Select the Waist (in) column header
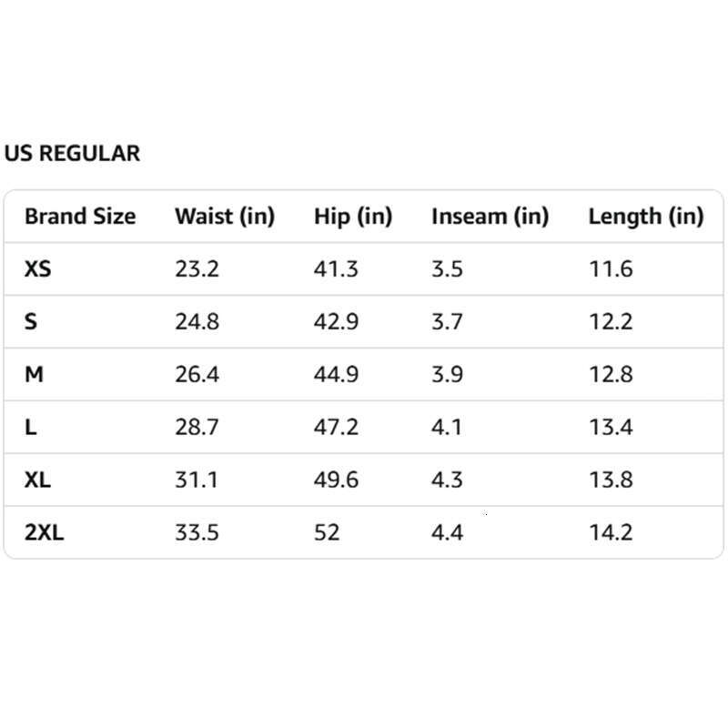Screen dimensions: 728x728 [224, 217]
